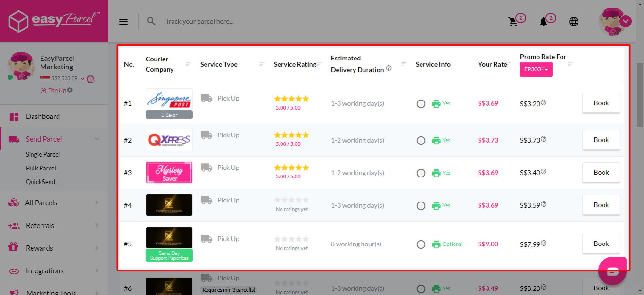Open the chat support bubble icon
The height and width of the screenshot is (295, 644).
coord(612,270)
